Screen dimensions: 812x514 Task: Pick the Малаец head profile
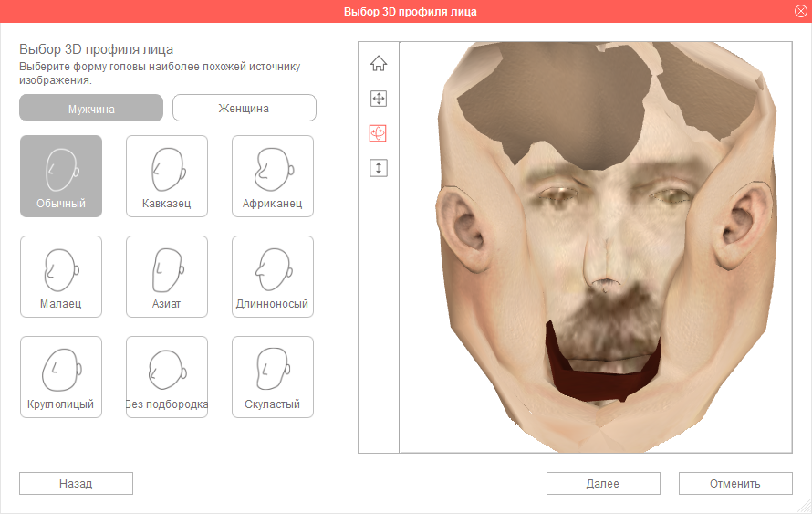(61, 277)
